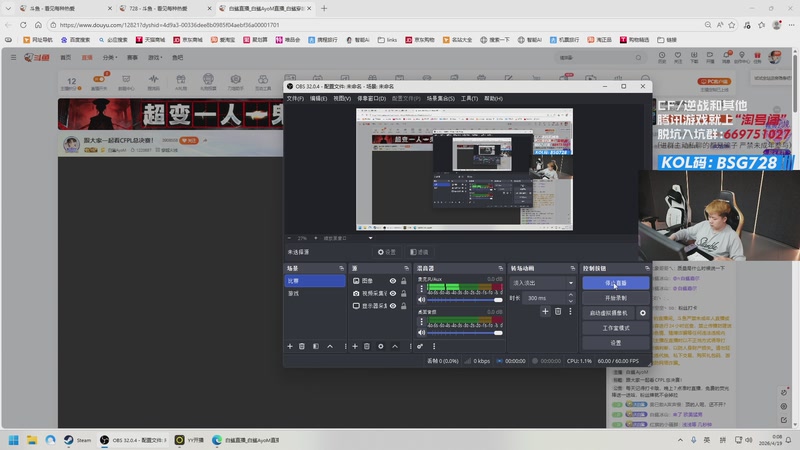Open the 文件(F) menu in OBS

(295, 98)
